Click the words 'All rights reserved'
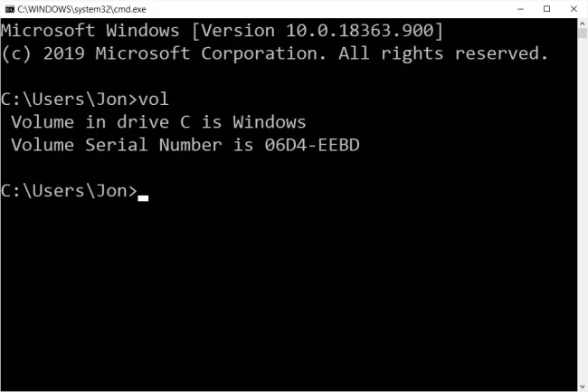This screenshot has width=588, height=392. pyautogui.click(x=443, y=53)
